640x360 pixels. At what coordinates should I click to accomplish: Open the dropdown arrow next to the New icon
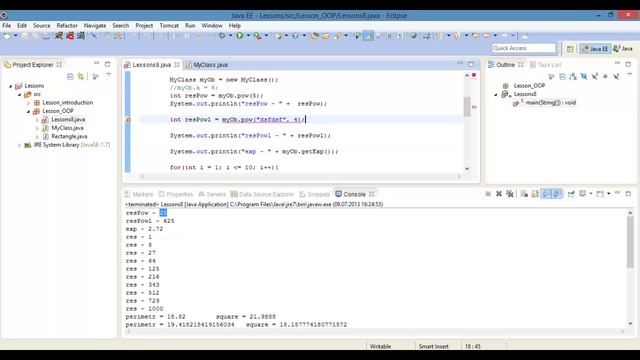coord(16,36)
